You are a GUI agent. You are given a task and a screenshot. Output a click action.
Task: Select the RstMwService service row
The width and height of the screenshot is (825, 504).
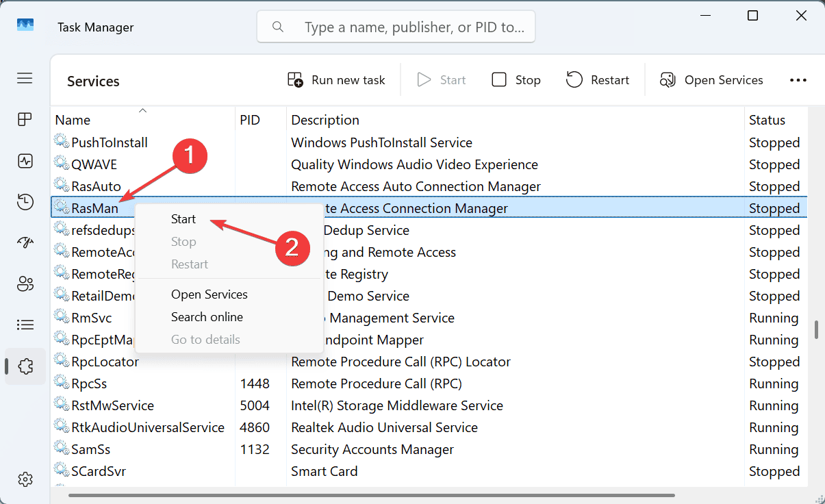(429, 405)
